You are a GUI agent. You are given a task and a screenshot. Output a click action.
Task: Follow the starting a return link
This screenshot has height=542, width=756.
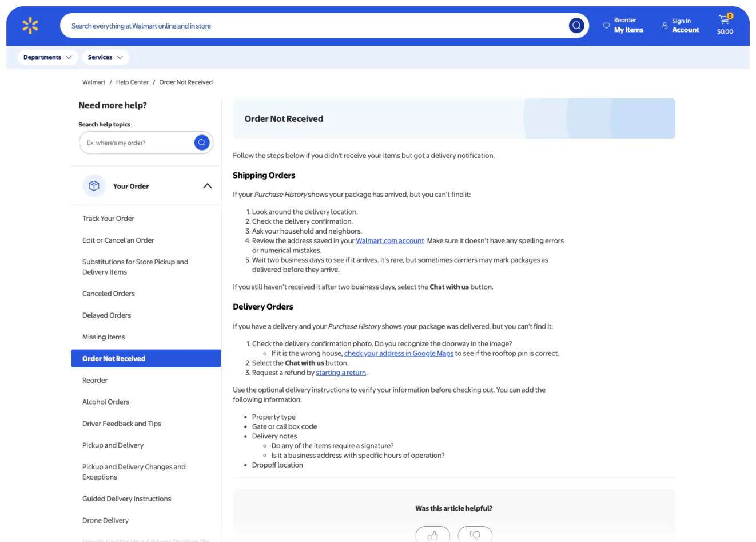pos(341,373)
